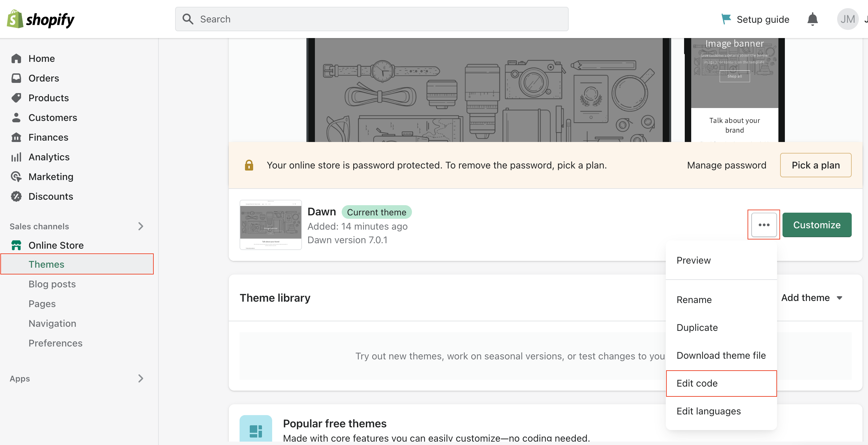Click the green Customize button
Screen dimensions: 868x445
coord(816,225)
